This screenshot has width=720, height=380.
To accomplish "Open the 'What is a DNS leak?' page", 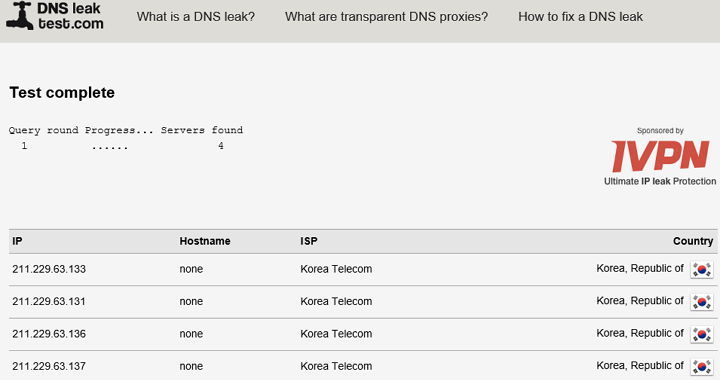I will [x=196, y=17].
